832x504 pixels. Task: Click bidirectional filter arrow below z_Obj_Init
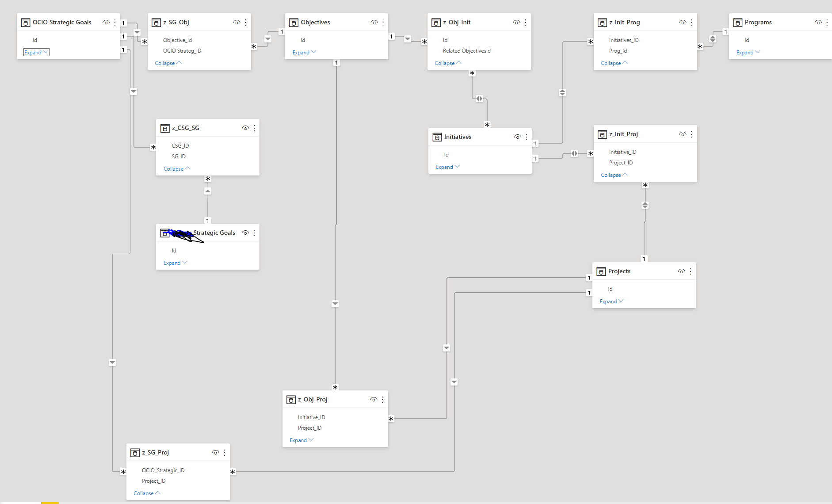pos(479,99)
